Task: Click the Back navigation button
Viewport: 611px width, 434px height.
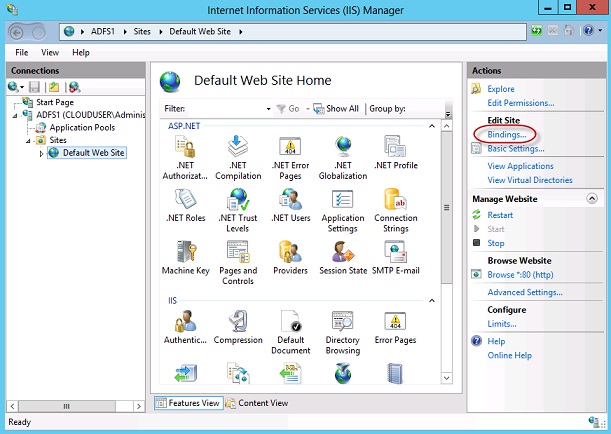Action: coord(17,33)
